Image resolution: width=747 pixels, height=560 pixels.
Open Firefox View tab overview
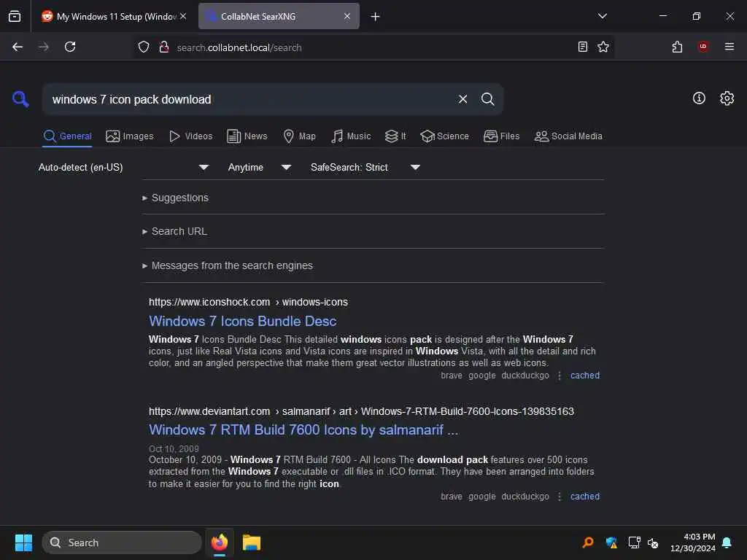(15, 16)
